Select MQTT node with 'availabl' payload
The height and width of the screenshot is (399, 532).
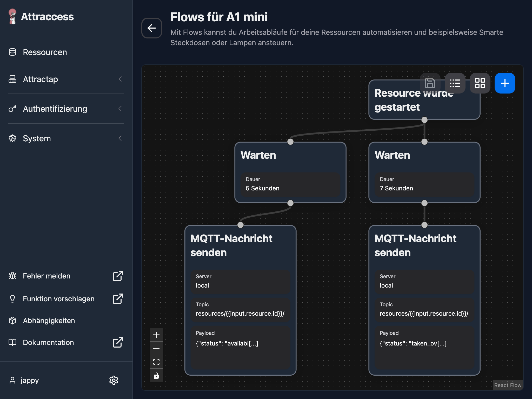[241, 300]
